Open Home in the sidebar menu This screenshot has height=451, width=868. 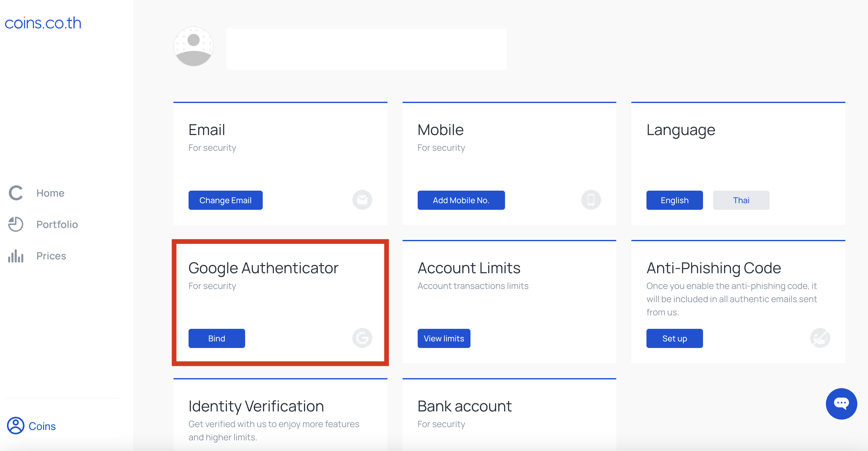click(50, 193)
